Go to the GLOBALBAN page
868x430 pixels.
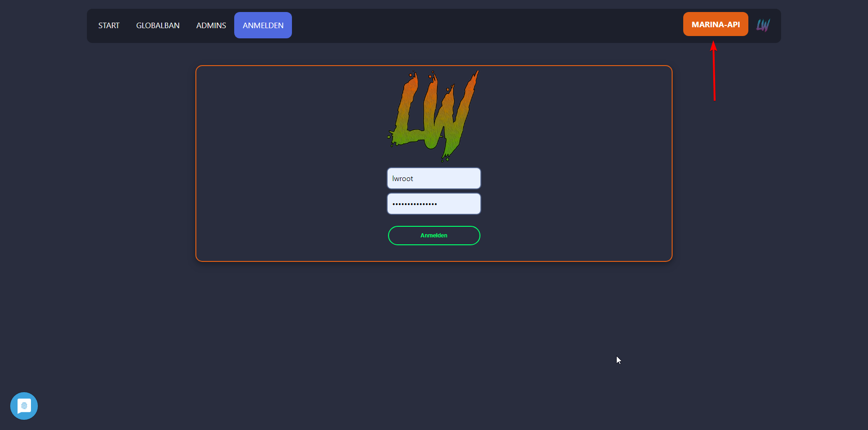[158, 25]
